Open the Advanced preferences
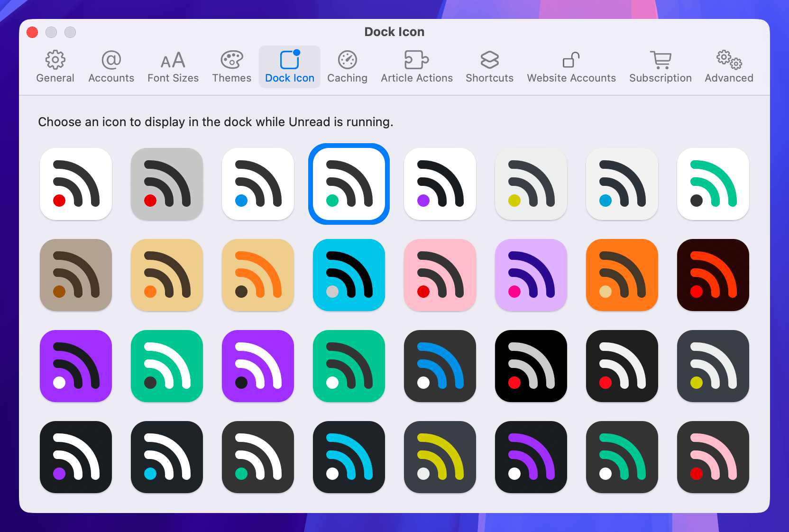The image size is (789, 532). click(728, 66)
